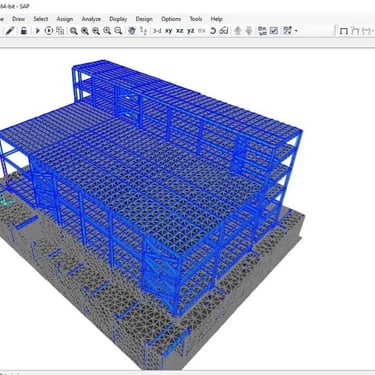Viewport: 375px width, 375px height.
Task: Click the rotate 3D view icon
Action: [213, 31]
